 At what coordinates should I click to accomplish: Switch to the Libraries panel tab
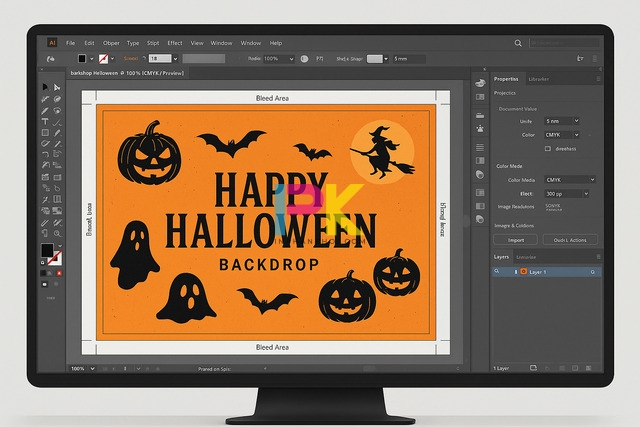coord(538,78)
